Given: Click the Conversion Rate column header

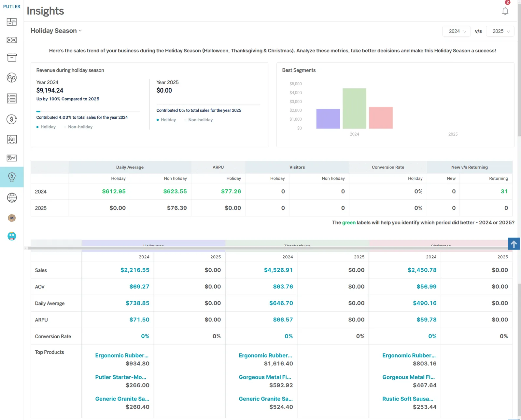Looking at the screenshot, I should 388,167.
